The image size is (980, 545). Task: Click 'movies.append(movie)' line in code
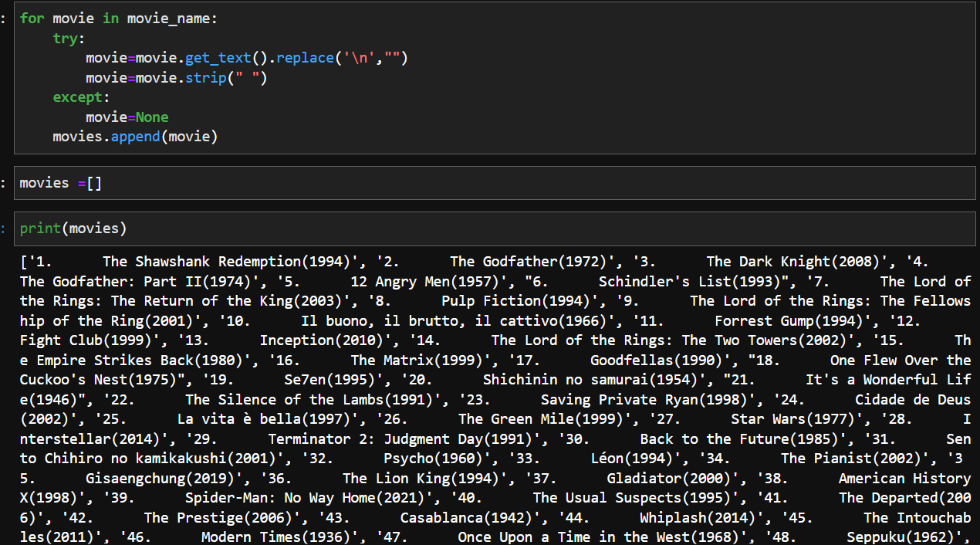135,137
